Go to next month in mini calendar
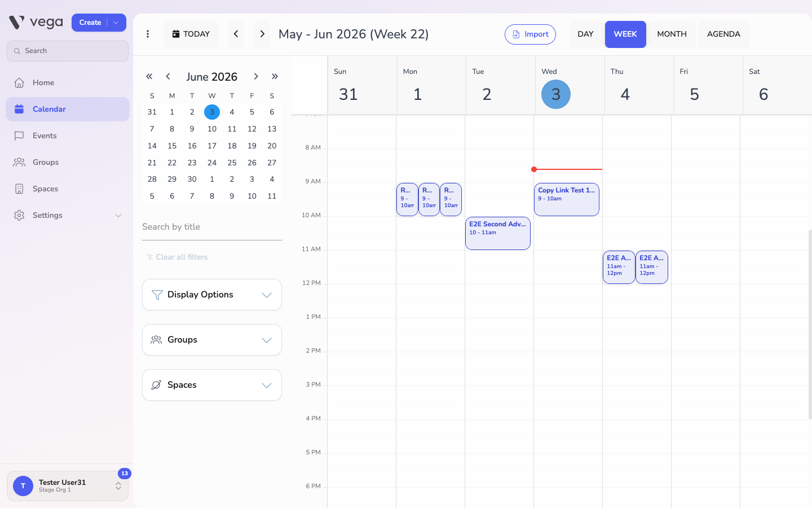The image size is (812, 508). (x=256, y=76)
